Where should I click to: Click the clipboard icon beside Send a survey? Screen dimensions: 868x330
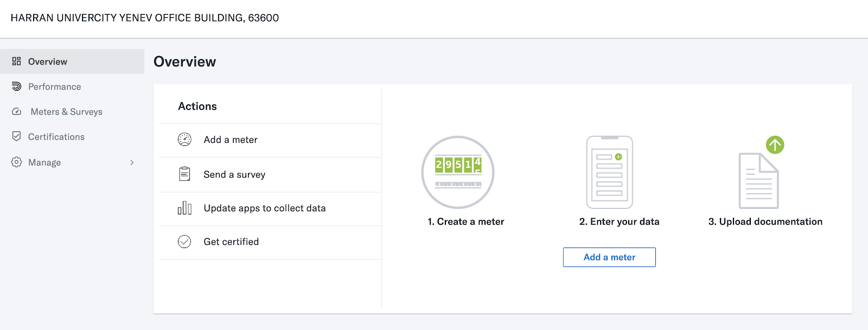184,174
